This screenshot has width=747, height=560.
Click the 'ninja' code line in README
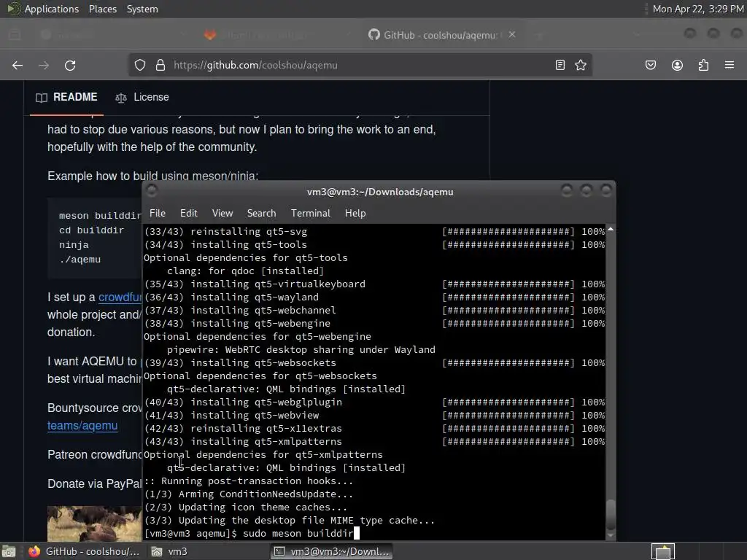(x=74, y=245)
